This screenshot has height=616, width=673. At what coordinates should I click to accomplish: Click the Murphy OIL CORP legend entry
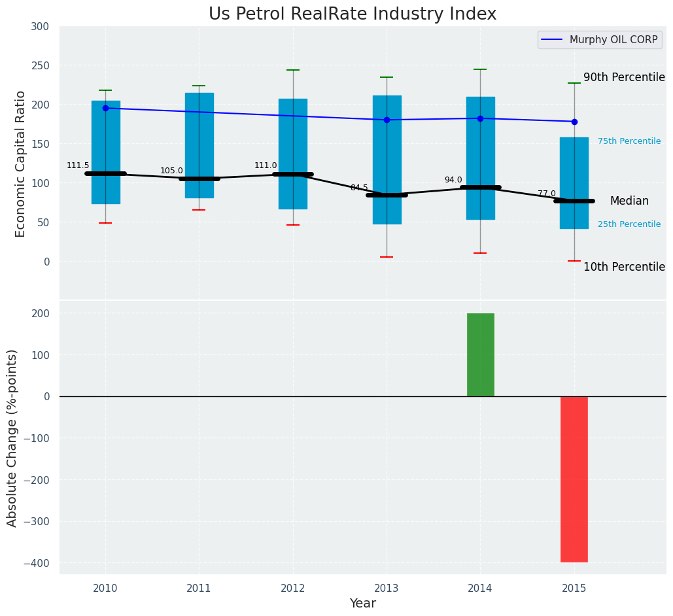click(613, 39)
